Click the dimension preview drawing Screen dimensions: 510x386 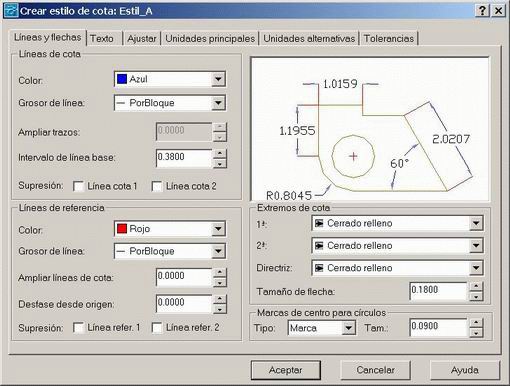pyautogui.click(x=370, y=129)
